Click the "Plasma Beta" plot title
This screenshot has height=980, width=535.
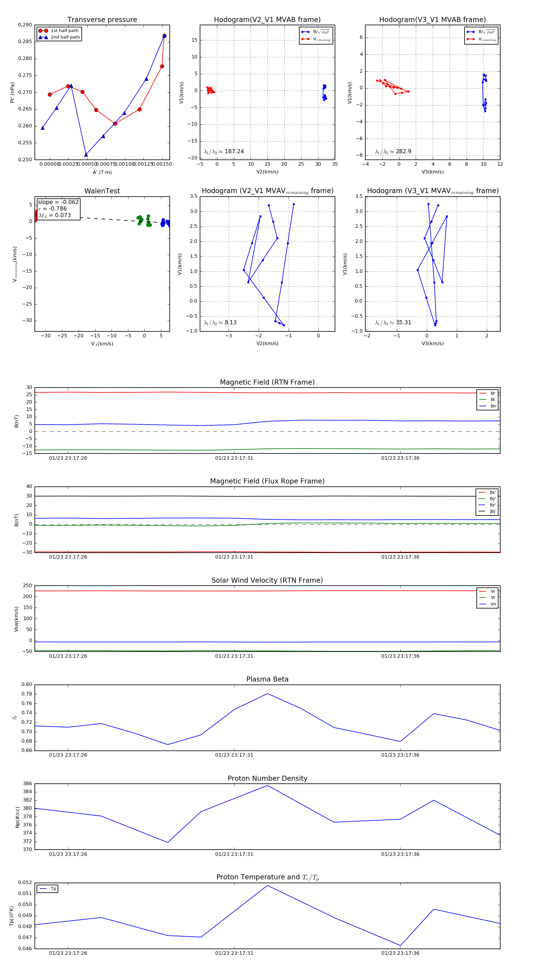coord(267,679)
